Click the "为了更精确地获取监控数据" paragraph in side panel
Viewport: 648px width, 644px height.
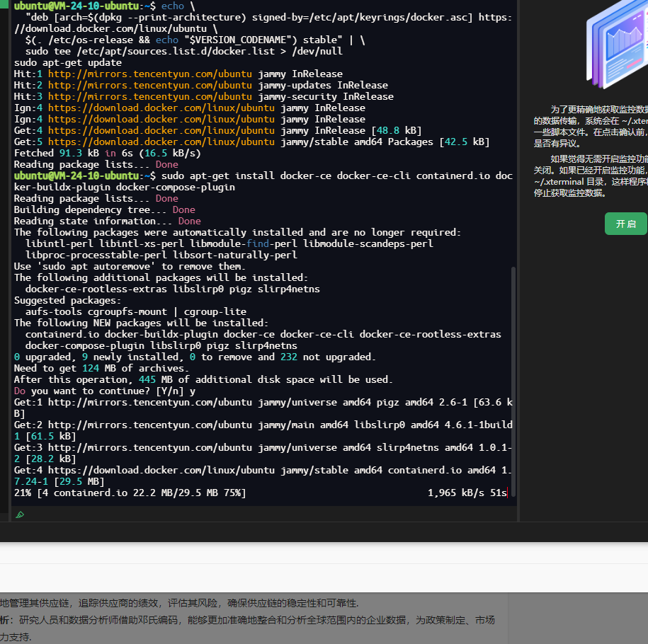[x=591, y=127]
